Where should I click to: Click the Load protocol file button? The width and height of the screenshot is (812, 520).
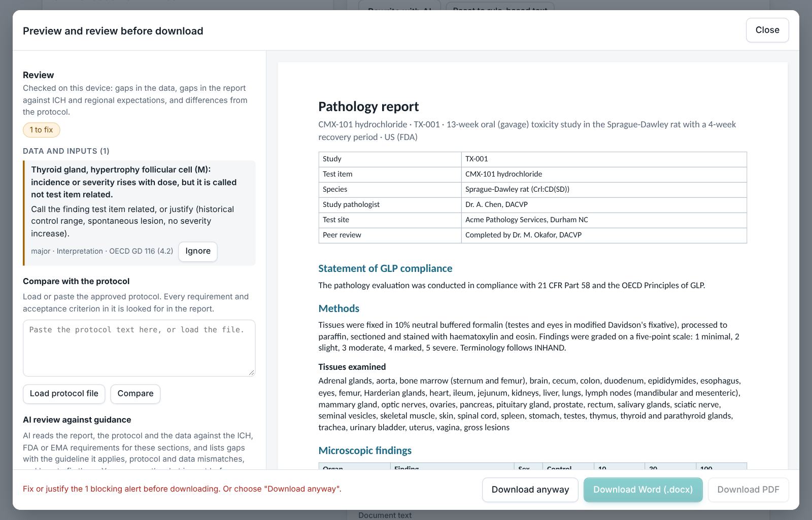(x=64, y=394)
